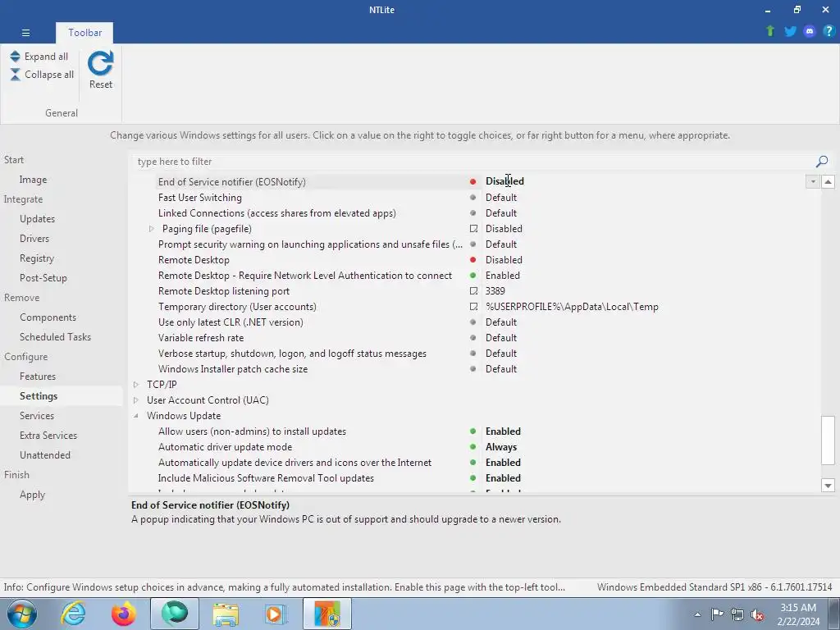Open the Apply page
This screenshot has width=840, height=630.
coord(32,495)
